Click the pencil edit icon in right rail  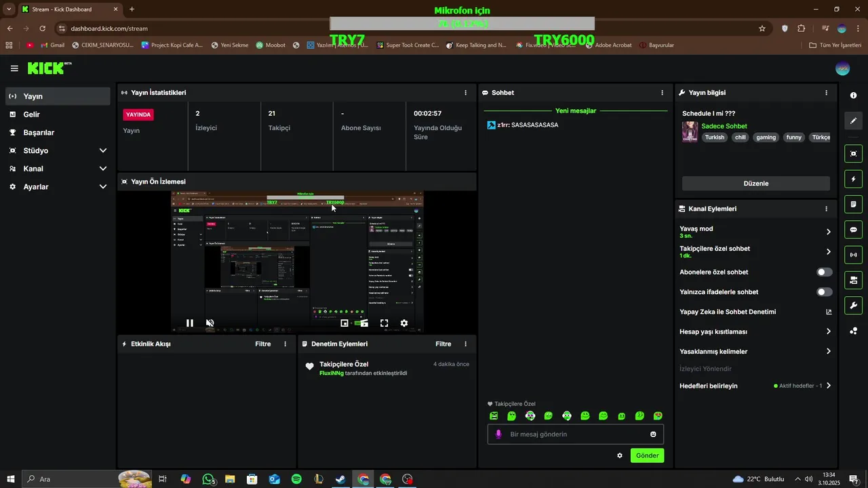click(x=854, y=121)
